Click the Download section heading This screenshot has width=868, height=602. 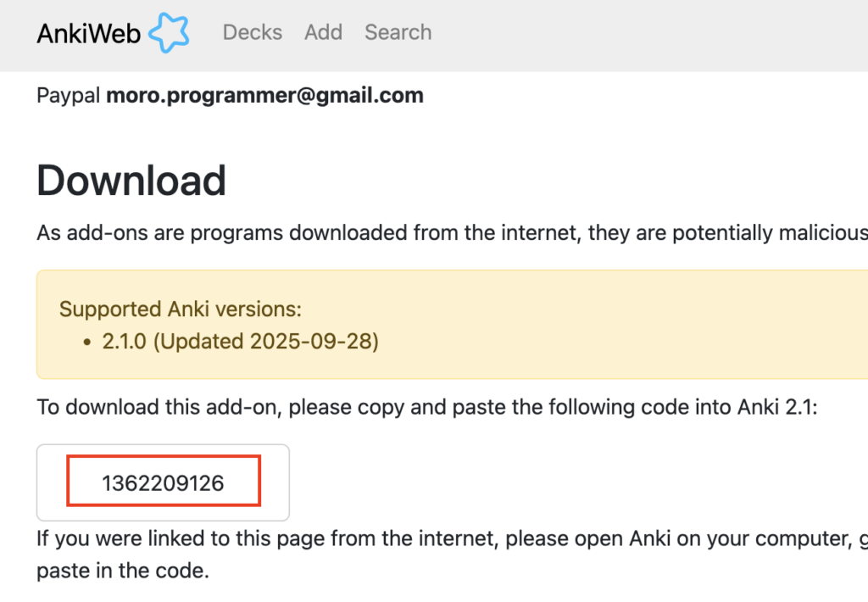[131, 180]
